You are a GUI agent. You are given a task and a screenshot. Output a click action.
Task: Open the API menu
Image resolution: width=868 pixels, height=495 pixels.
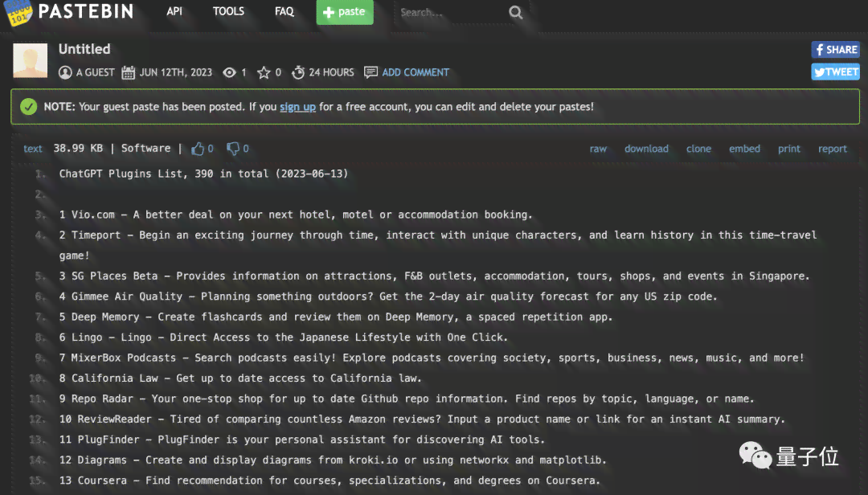pos(174,11)
